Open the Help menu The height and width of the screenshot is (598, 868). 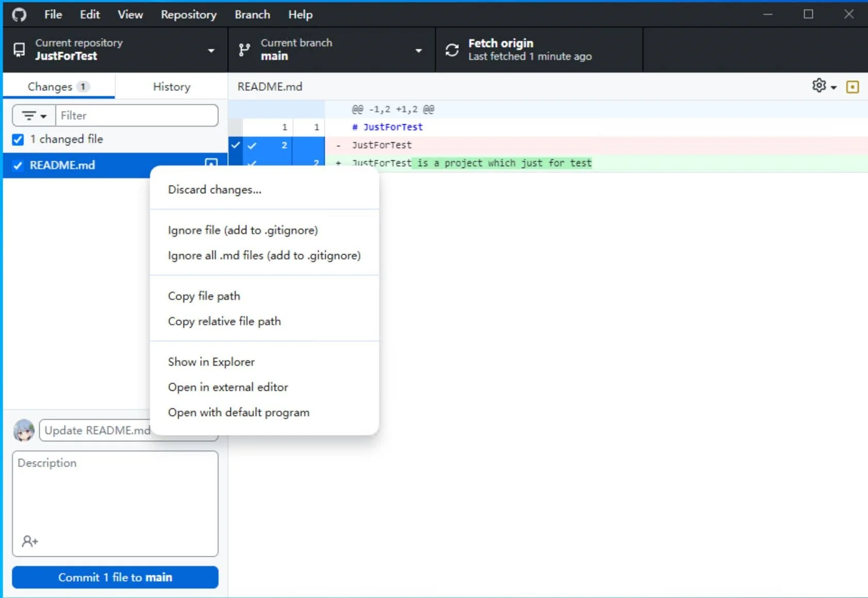(x=300, y=14)
